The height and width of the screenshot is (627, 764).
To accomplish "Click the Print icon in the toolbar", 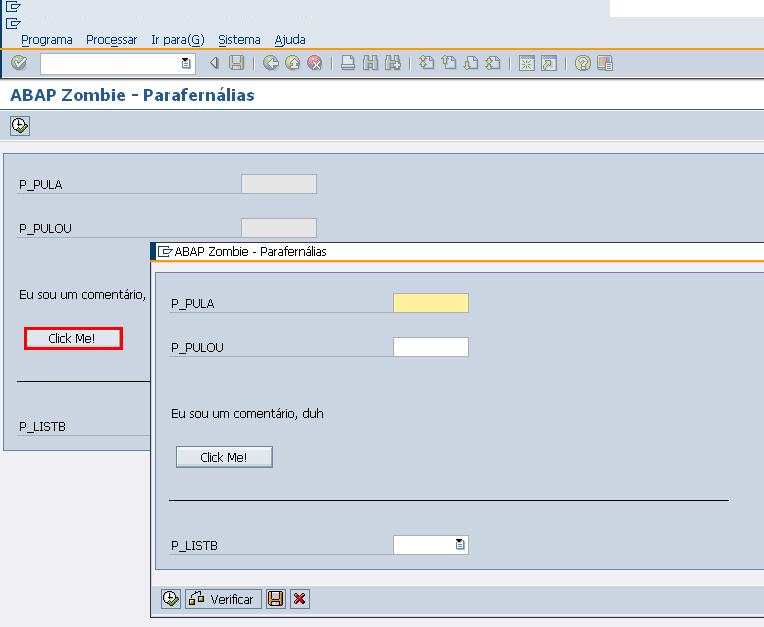I will [347, 63].
